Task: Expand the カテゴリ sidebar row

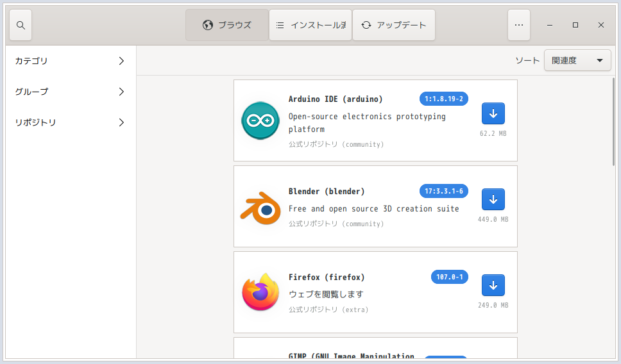Action: coord(71,61)
